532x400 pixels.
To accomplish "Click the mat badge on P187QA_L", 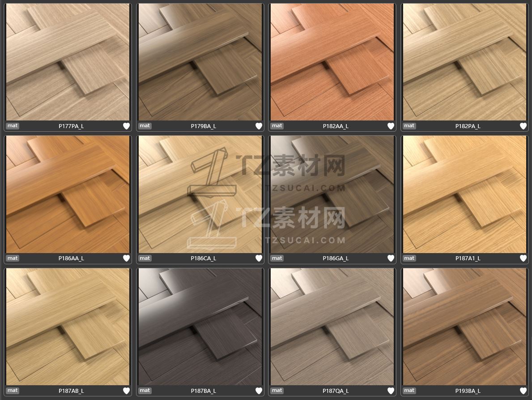I will (x=277, y=391).
